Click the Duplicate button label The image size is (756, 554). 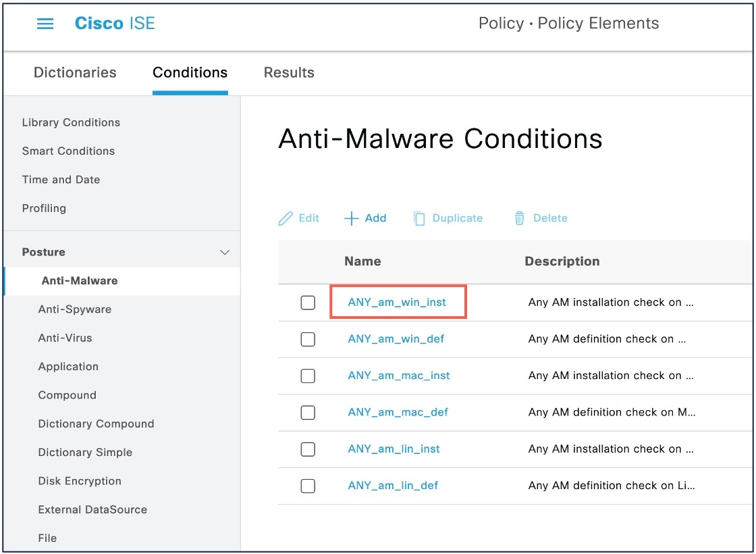point(457,218)
